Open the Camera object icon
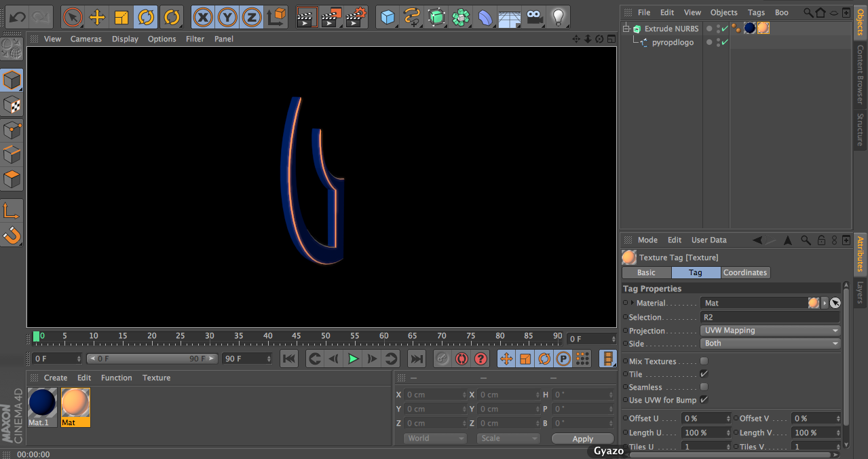 (534, 17)
